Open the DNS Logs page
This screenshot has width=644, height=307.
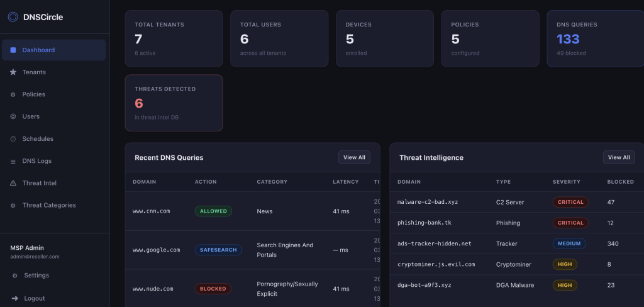[36, 161]
